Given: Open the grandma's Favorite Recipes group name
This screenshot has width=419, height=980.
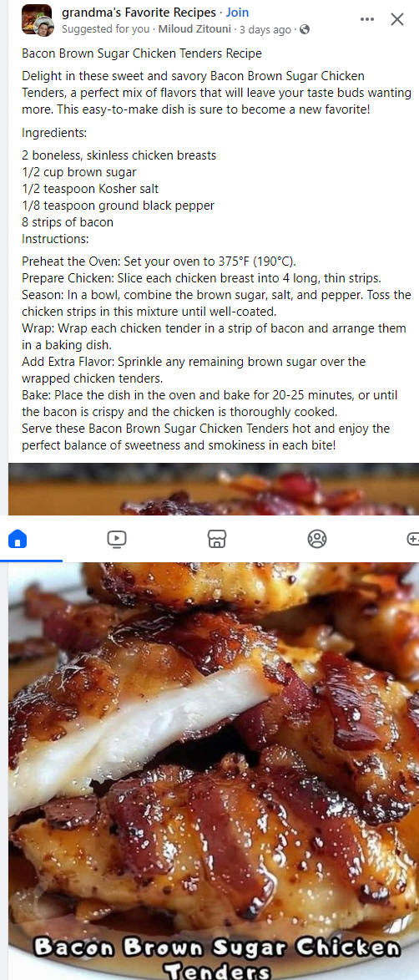Looking at the screenshot, I should click(x=139, y=12).
